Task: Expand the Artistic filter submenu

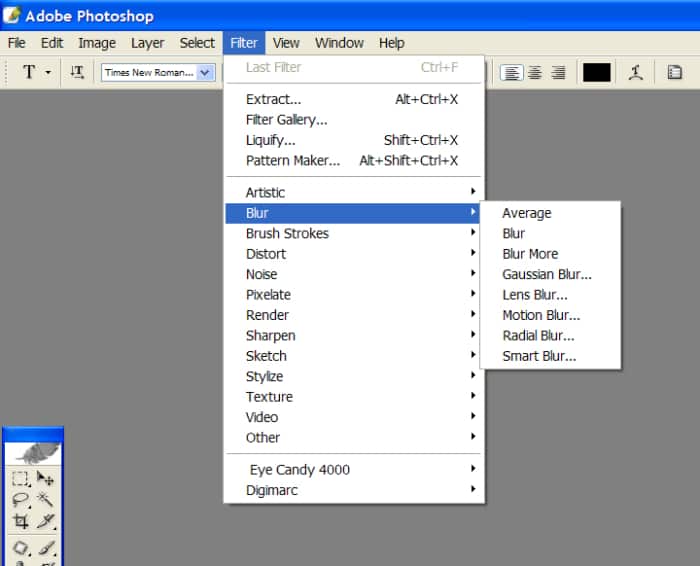Action: pos(352,192)
